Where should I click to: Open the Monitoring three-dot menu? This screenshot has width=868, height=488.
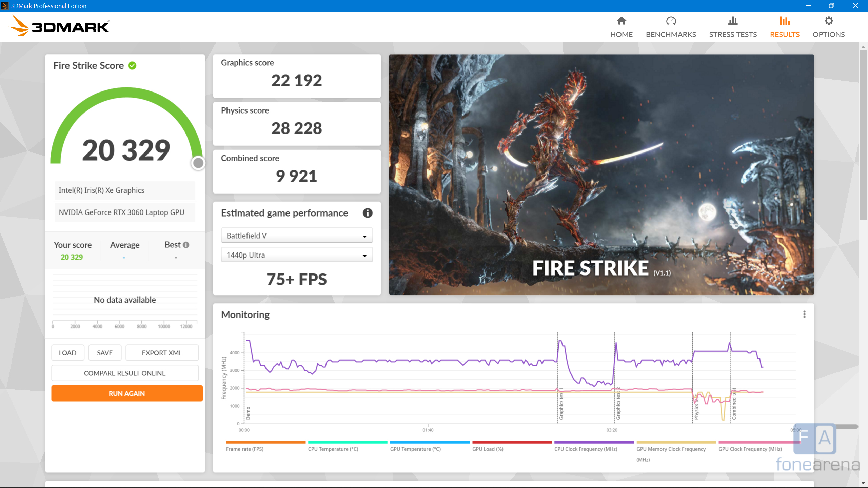click(x=804, y=314)
